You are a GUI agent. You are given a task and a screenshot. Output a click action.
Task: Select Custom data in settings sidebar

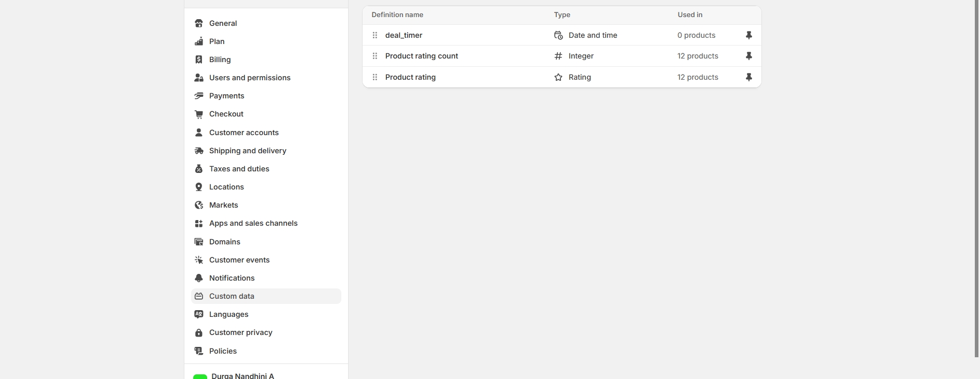(x=232, y=296)
